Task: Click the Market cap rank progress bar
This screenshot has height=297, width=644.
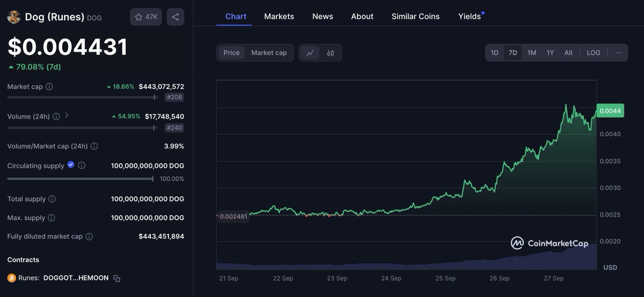Action: click(x=82, y=98)
